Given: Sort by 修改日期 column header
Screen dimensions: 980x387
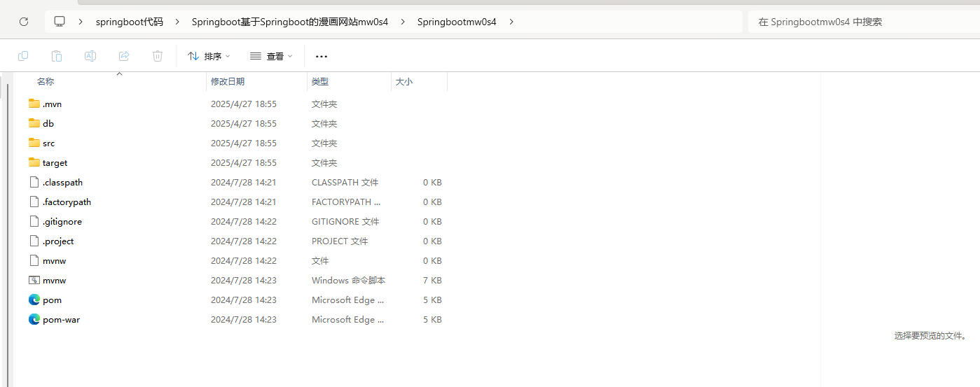Looking at the screenshot, I should point(228,82).
